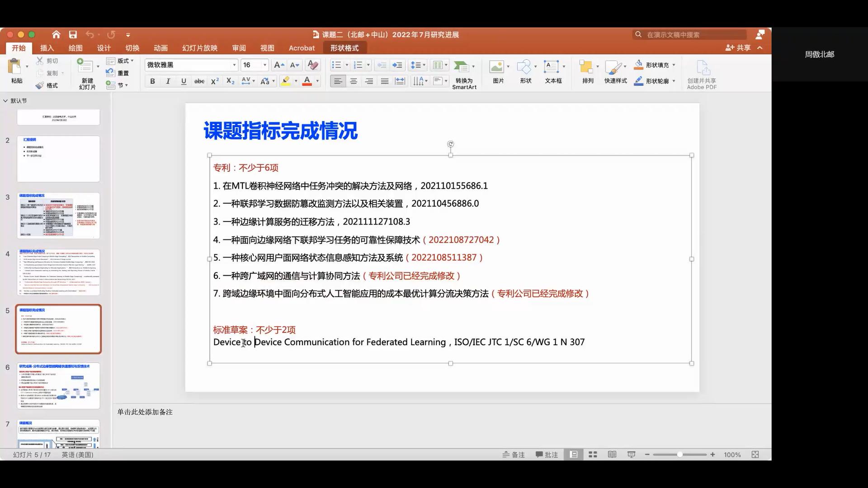
Task: Insert a picture with 图片
Action: pyautogui.click(x=498, y=72)
